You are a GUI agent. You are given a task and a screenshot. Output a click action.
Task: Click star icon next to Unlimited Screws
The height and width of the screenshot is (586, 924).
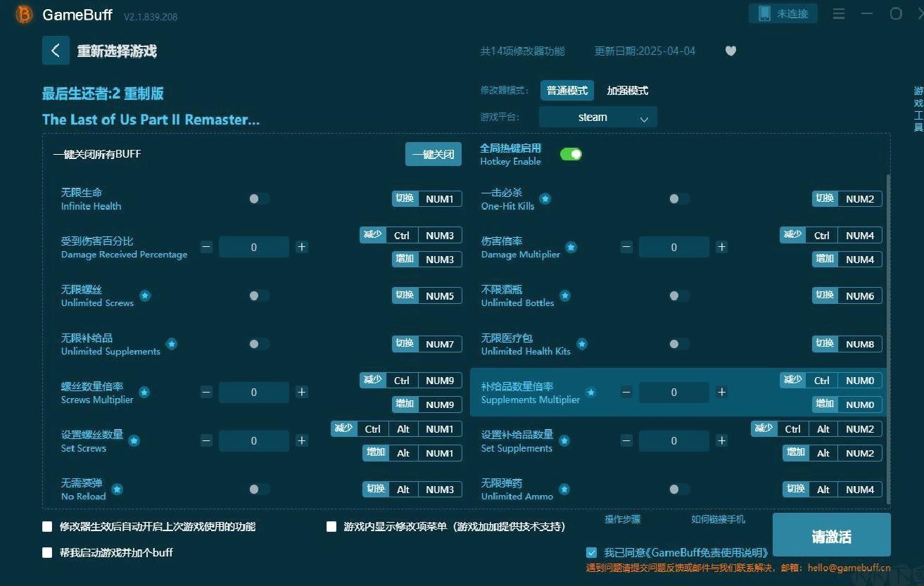(x=144, y=296)
